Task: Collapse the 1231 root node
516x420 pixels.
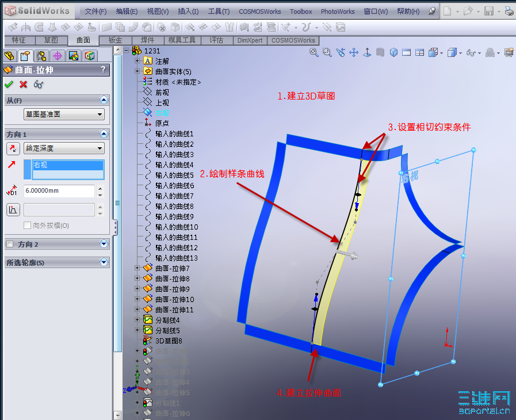Action: point(127,51)
